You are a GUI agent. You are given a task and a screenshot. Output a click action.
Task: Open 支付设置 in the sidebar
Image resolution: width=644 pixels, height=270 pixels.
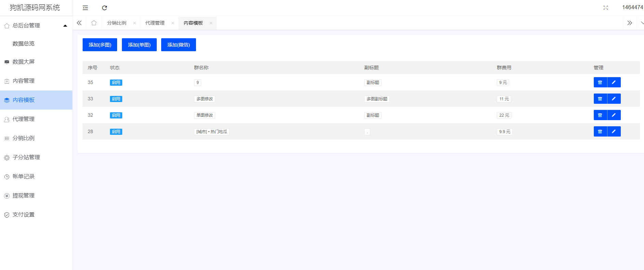(x=24, y=215)
